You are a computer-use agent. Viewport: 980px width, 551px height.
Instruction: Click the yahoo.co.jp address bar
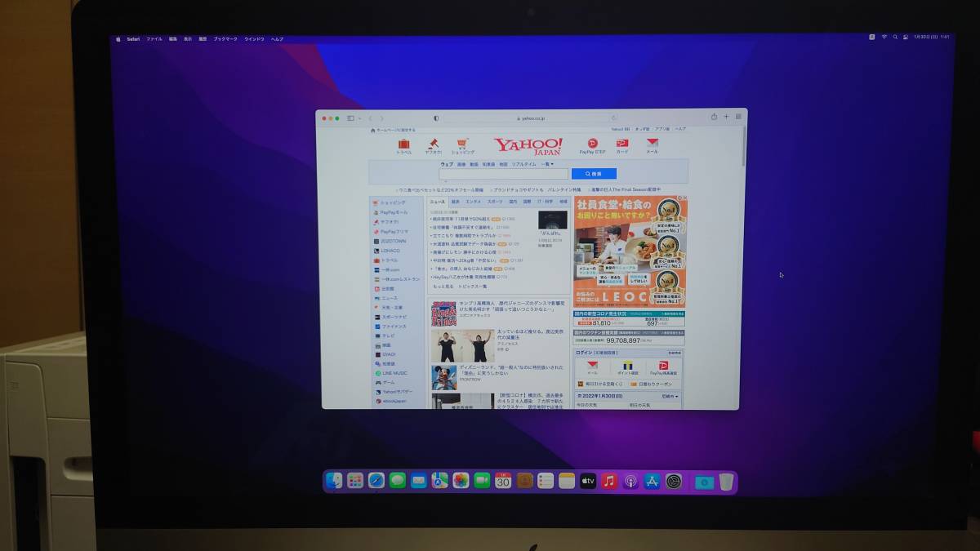[x=532, y=118]
